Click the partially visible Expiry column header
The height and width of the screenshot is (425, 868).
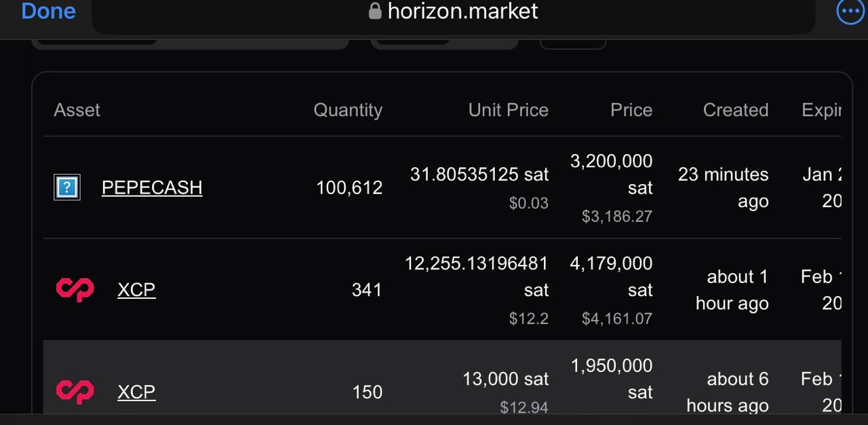click(821, 110)
